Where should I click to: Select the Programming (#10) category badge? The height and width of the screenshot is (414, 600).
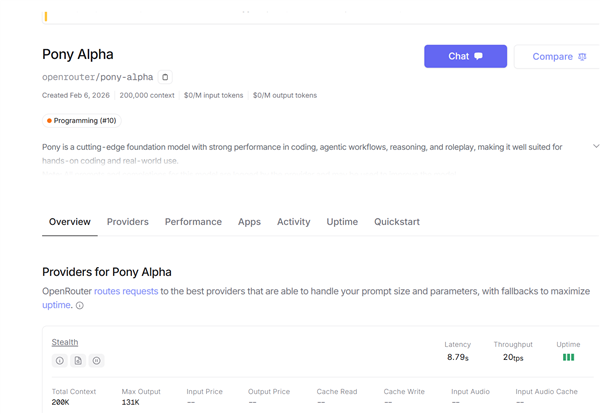82,120
